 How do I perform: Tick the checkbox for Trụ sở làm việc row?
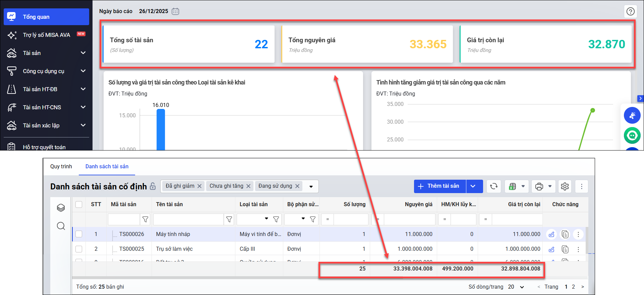pyautogui.click(x=79, y=249)
